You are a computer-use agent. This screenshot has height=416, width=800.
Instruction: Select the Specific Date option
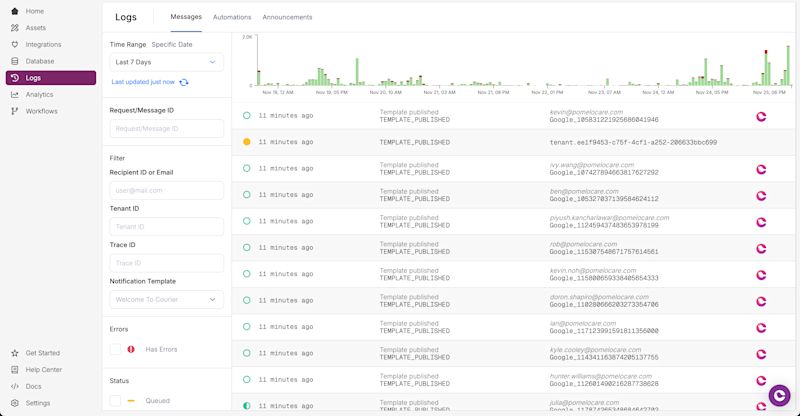[x=172, y=44]
